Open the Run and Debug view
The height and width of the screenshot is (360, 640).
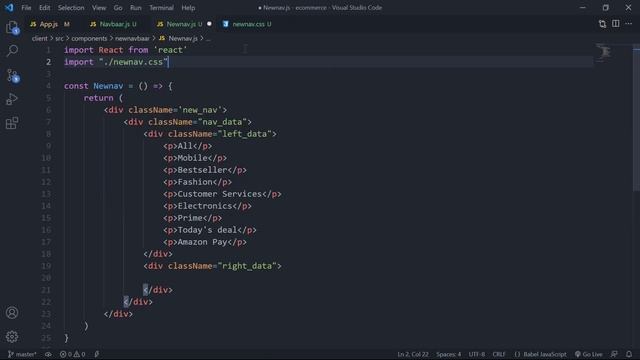12,99
